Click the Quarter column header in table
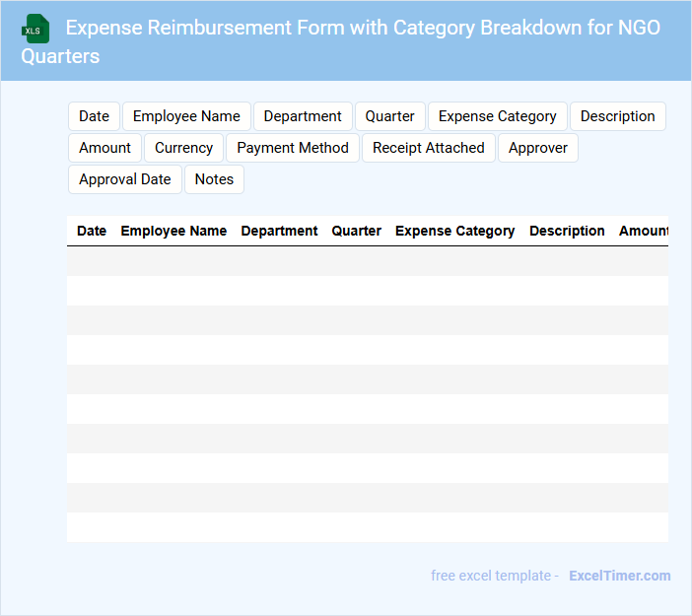Screen dimensions: 692x616 click(x=356, y=231)
